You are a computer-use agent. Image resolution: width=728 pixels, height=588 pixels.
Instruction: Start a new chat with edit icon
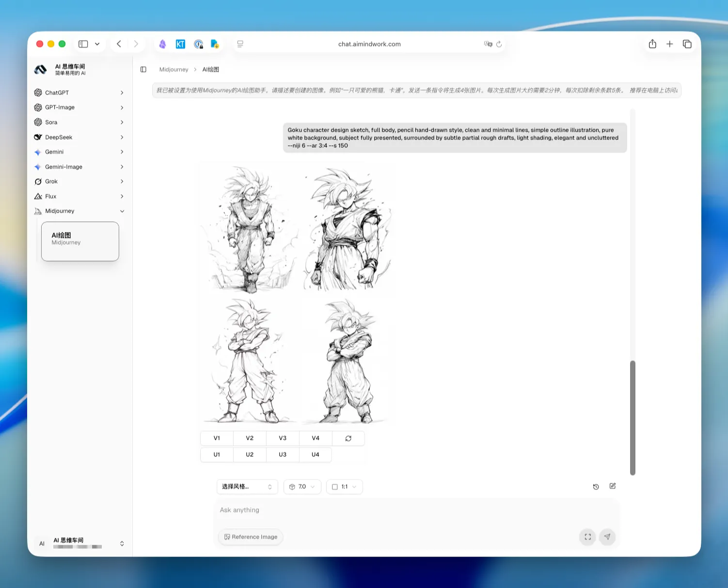click(x=613, y=486)
